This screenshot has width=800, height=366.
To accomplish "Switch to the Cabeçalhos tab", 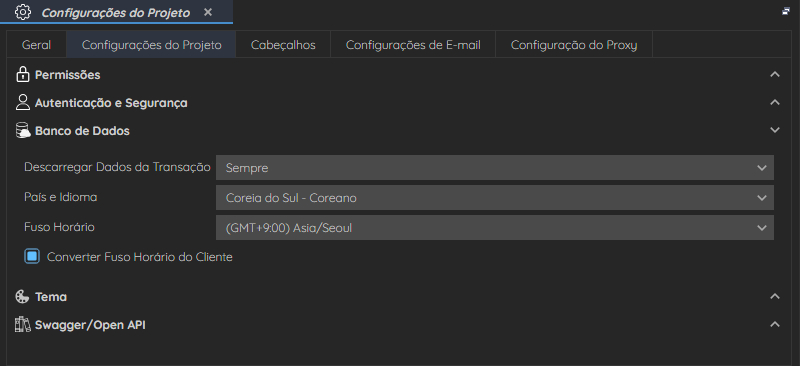I will click(283, 45).
